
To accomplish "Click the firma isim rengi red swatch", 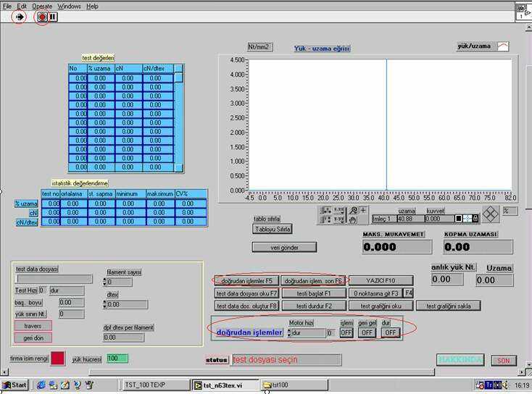I will (x=58, y=359).
